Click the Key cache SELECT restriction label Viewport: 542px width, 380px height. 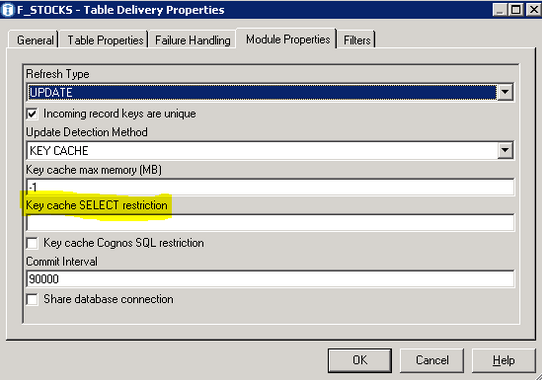97,205
